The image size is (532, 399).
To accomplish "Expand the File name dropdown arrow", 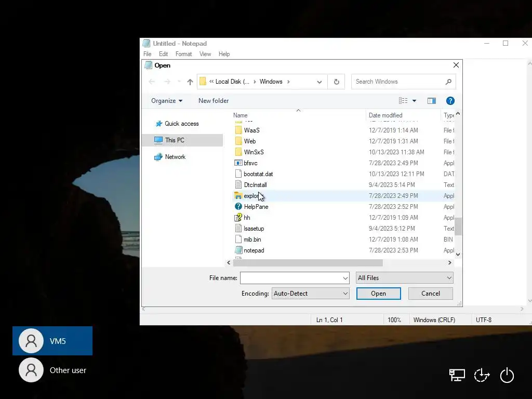I will pyautogui.click(x=345, y=278).
